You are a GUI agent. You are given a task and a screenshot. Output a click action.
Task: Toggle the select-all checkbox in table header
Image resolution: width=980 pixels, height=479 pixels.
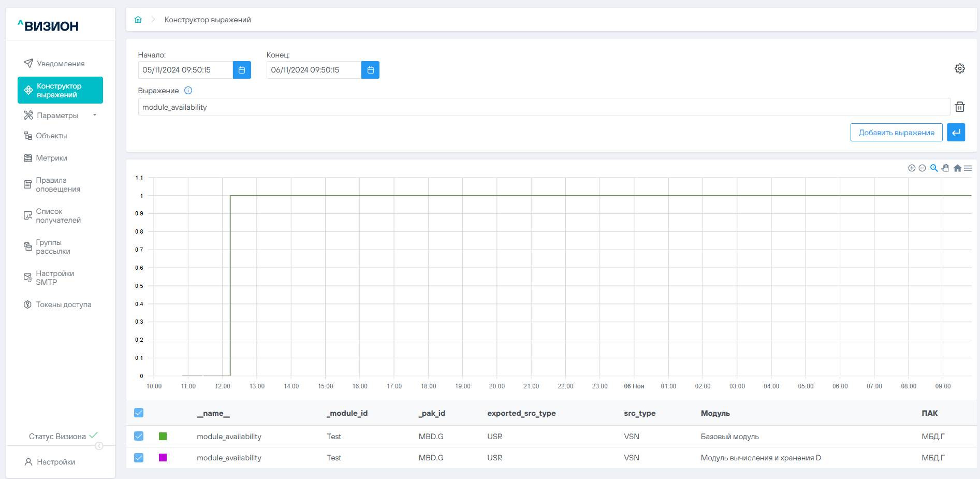point(139,413)
